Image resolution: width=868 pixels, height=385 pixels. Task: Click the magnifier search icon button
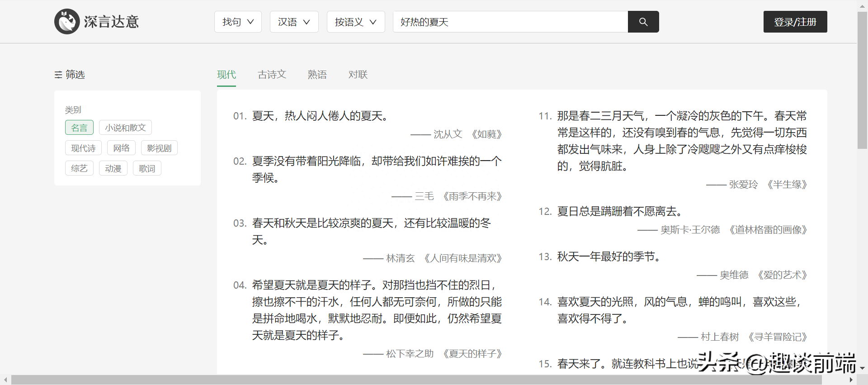pos(643,22)
